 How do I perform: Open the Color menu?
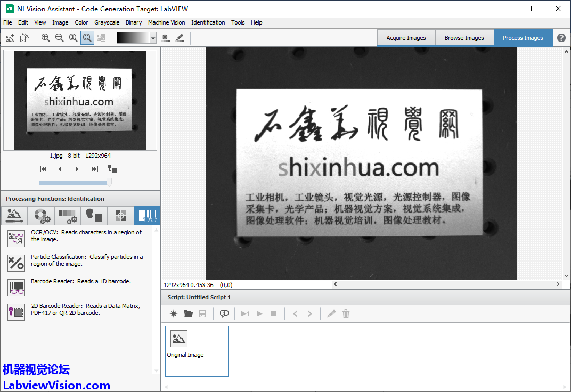[81, 22]
